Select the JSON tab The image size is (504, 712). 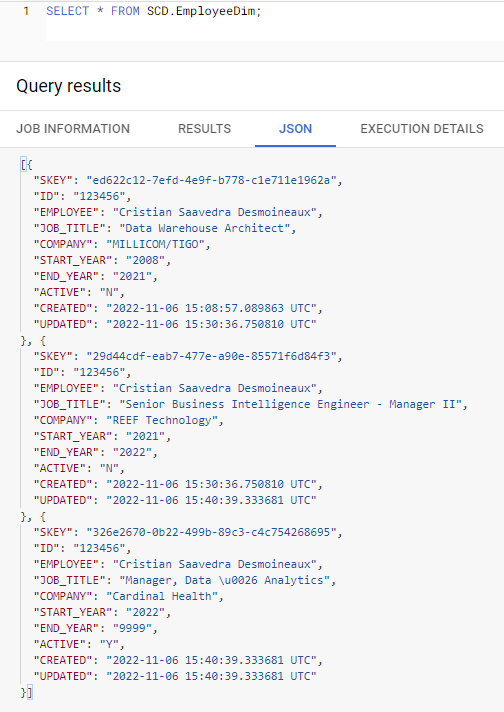[x=295, y=129]
